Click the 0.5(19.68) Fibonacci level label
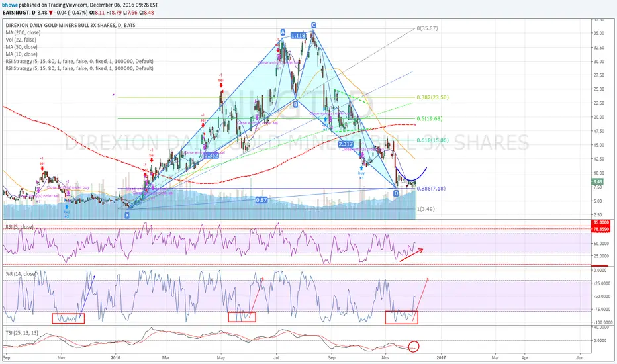 [x=430, y=118]
